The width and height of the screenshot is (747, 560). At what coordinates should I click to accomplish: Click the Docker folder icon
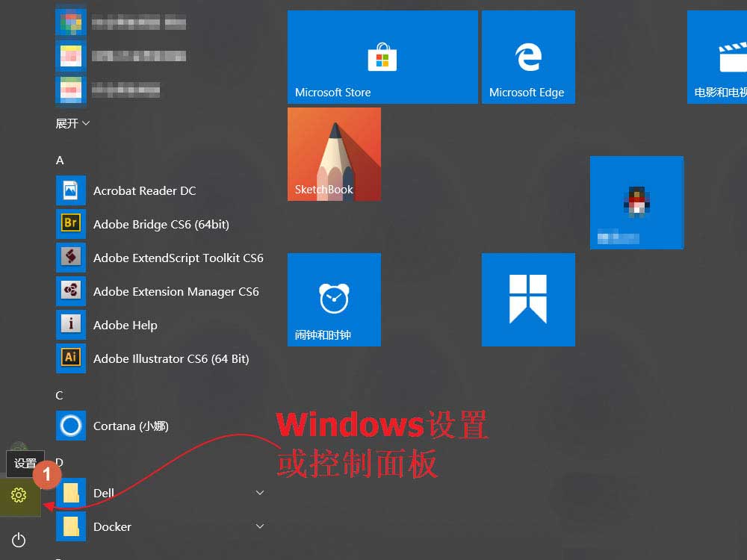click(71, 526)
